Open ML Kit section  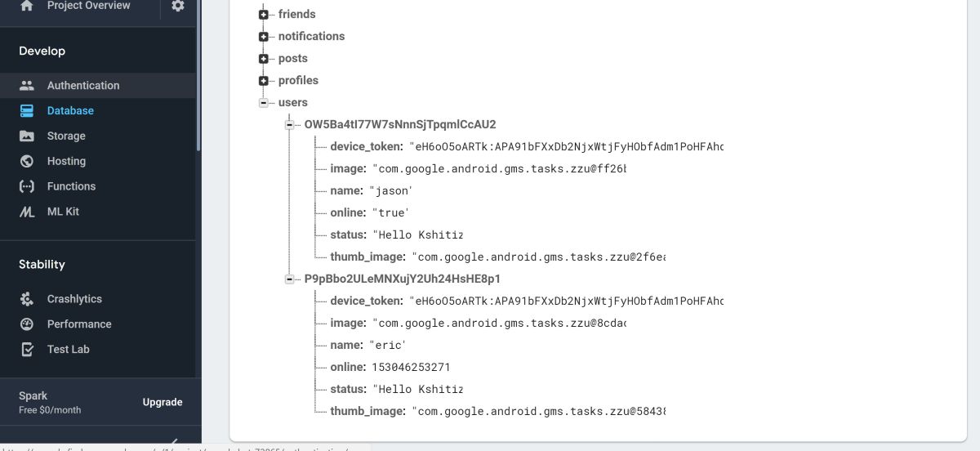click(x=63, y=212)
